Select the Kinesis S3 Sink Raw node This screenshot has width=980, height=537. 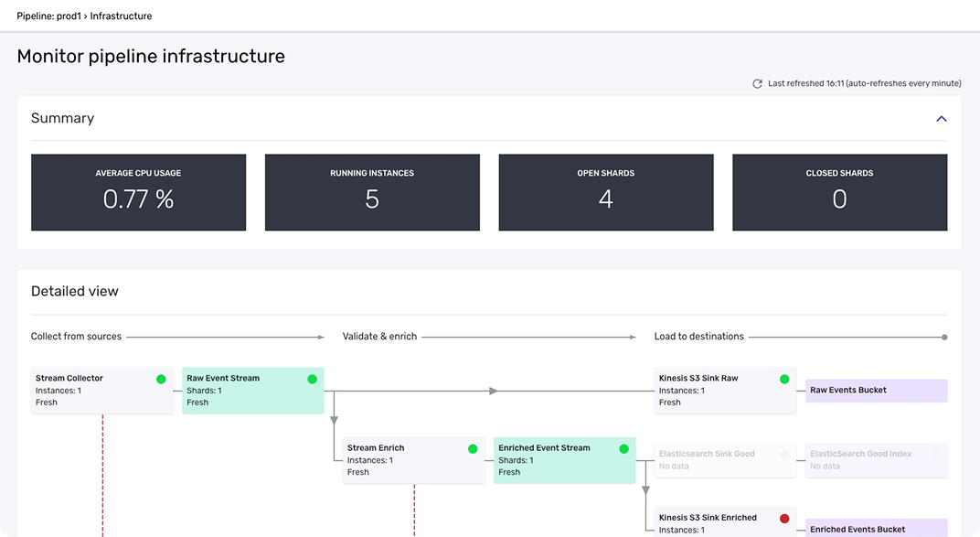pos(725,391)
